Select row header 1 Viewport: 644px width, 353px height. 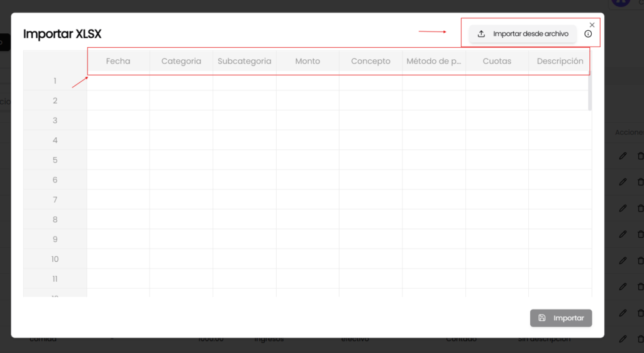pos(55,81)
